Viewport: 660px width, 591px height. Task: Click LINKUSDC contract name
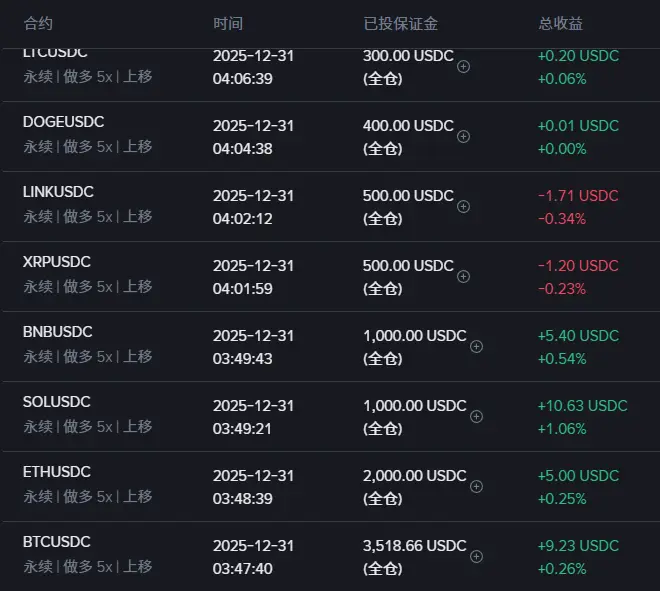tap(60, 192)
